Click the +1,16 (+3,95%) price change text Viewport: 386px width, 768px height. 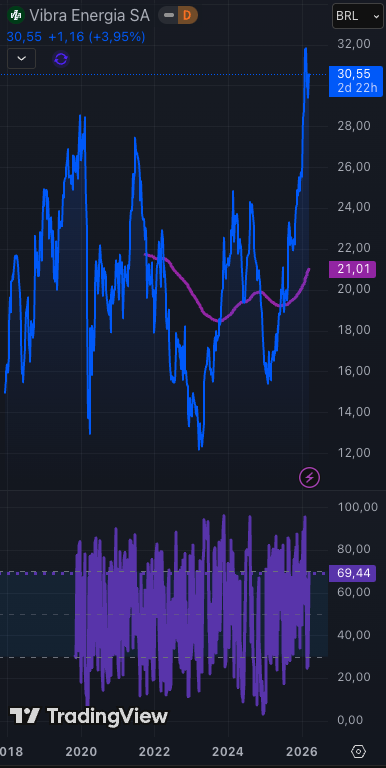(96, 37)
